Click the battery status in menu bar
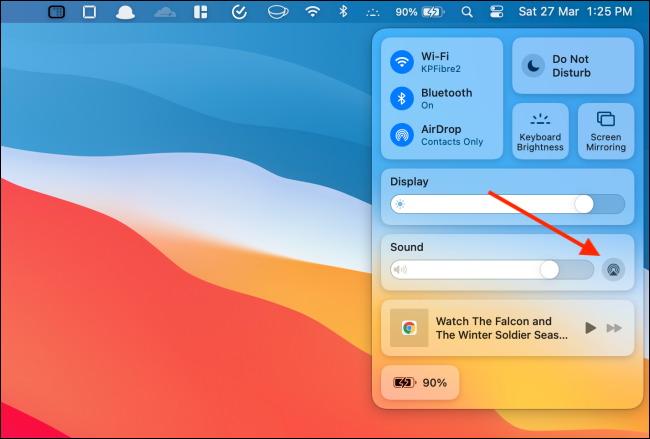 (419, 12)
